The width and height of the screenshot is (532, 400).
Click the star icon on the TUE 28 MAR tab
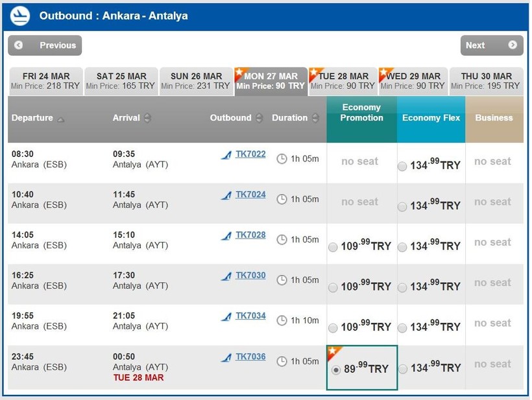pyautogui.click(x=316, y=73)
